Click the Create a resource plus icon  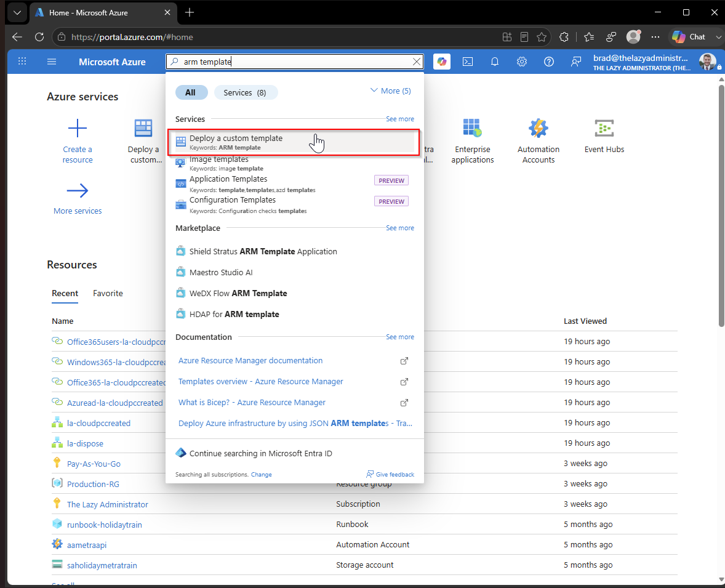pos(77,128)
